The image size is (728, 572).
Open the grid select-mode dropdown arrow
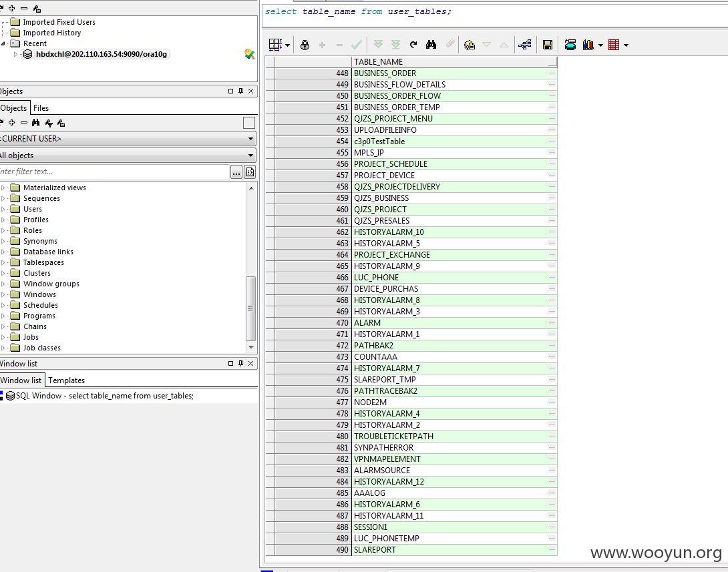(x=287, y=45)
